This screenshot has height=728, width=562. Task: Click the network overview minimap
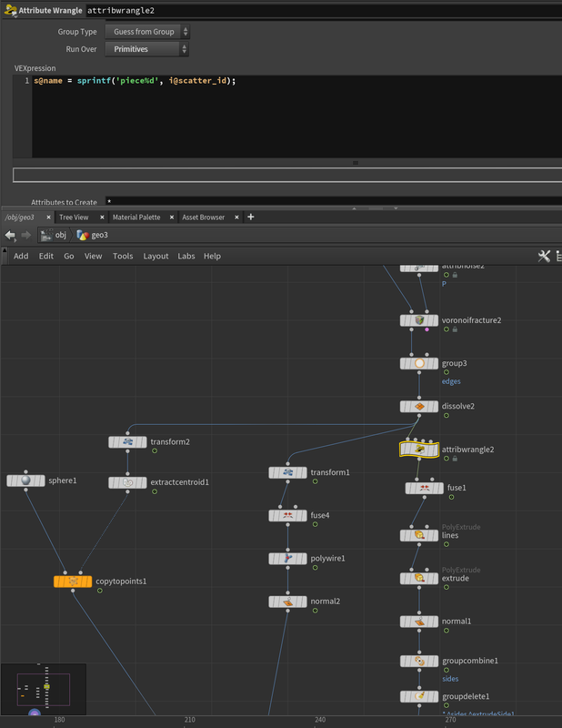43,689
